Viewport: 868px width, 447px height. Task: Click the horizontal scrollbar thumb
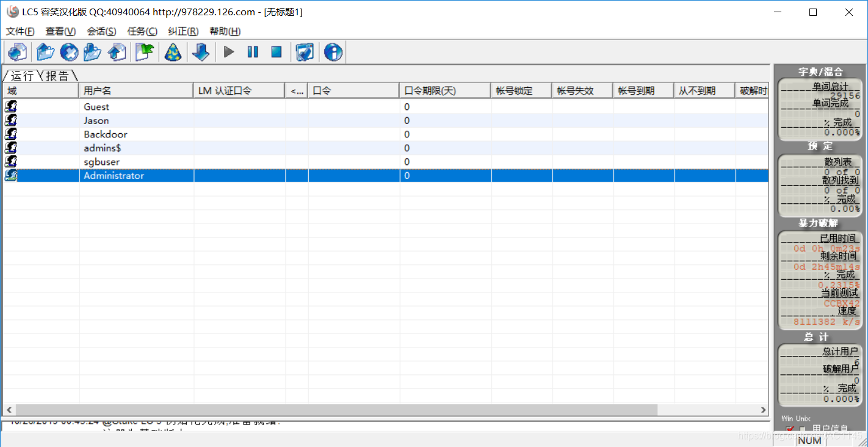336,410
